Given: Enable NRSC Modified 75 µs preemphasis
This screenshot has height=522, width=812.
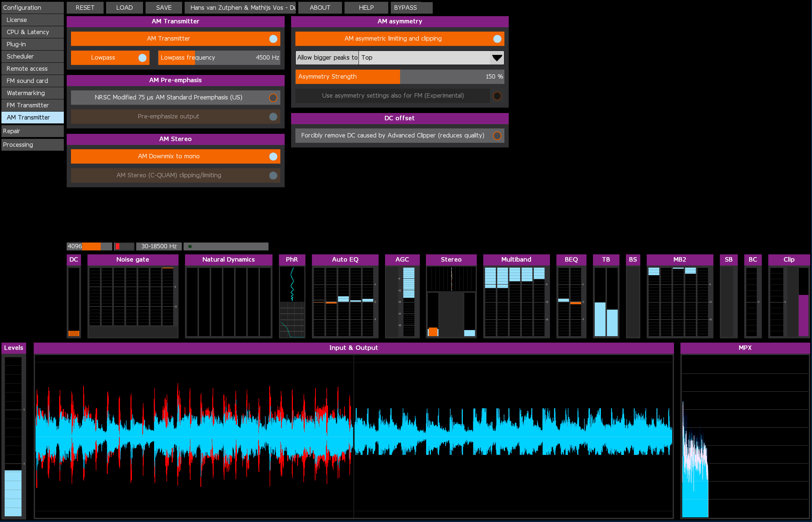Looking at the screenshot, I should click(175, 98).
